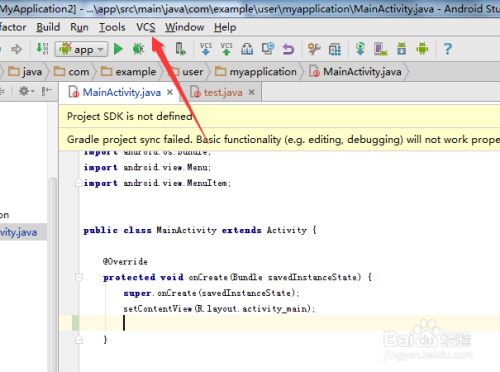Click the closing brace fold marker of onCreate
500x372 pixels.
coord(79,340)
